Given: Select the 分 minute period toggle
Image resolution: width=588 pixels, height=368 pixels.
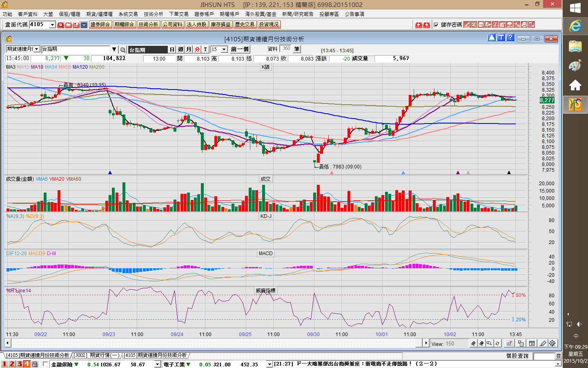Looking at the screenshot, I should pyautogui.click(x=197, y=49).
